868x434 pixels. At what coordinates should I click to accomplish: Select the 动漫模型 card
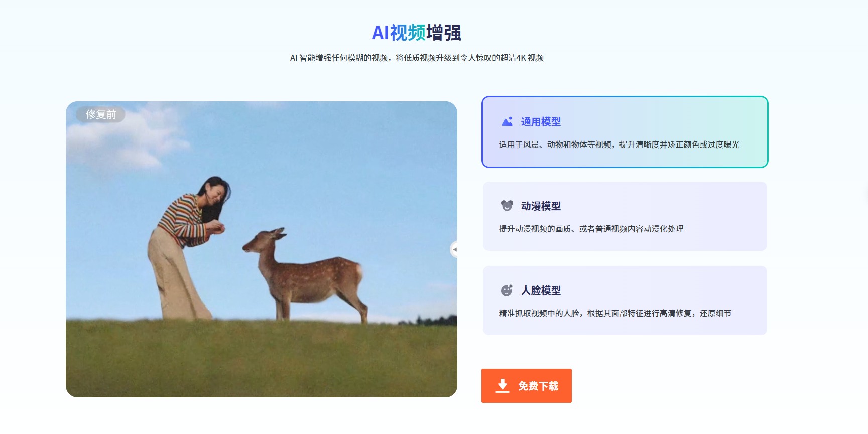(625, 216)
